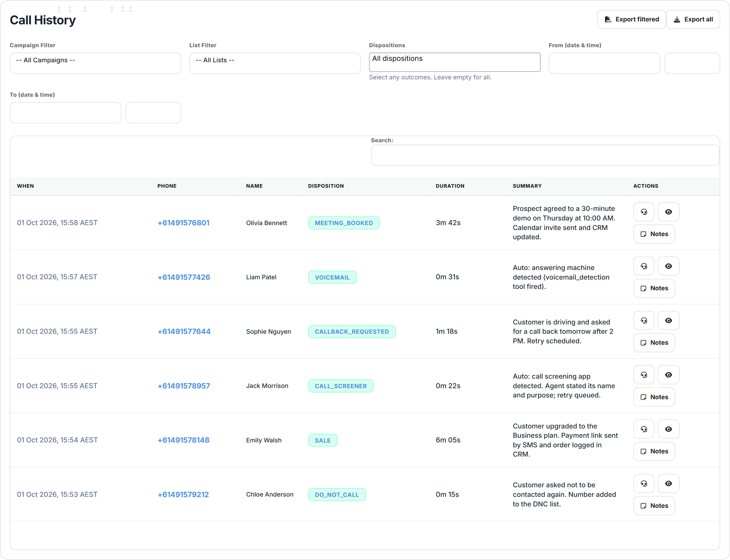Select the MEETING_BOOKED disposition badge
The height and width of the screenshot is (560, 730).
(344, 223)
